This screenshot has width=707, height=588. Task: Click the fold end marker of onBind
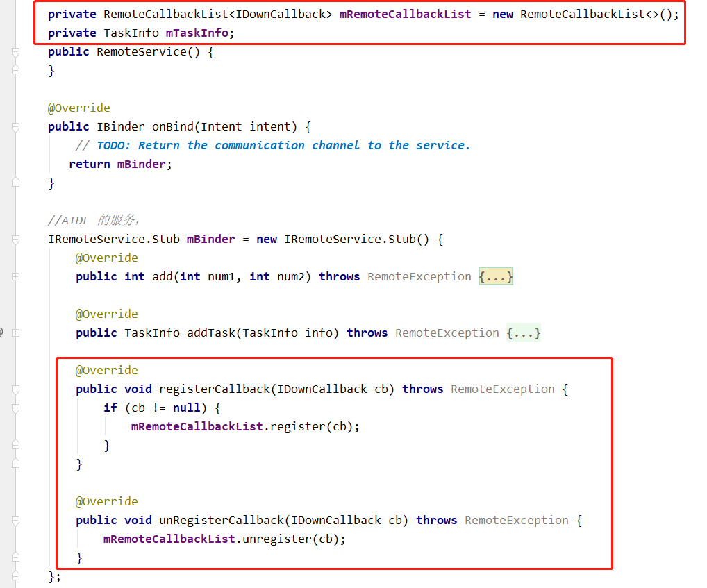(16, 183)
